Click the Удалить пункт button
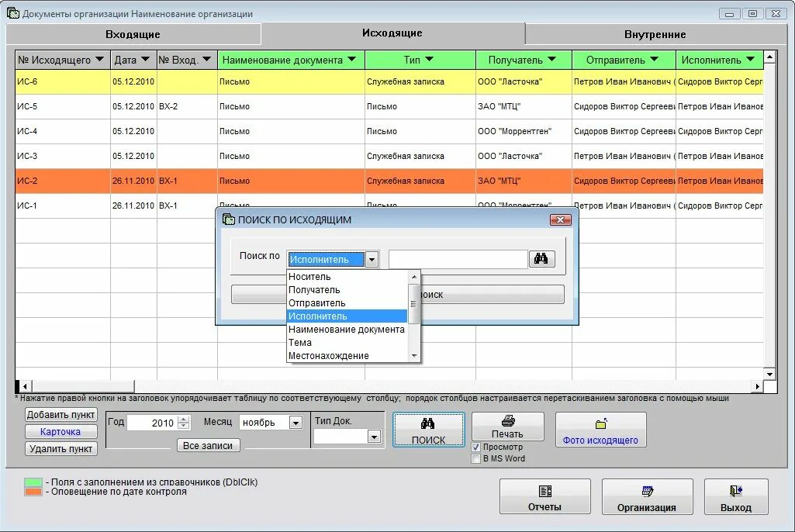The width and height of the screenshot is (795, 532). (x=60, y=448)
